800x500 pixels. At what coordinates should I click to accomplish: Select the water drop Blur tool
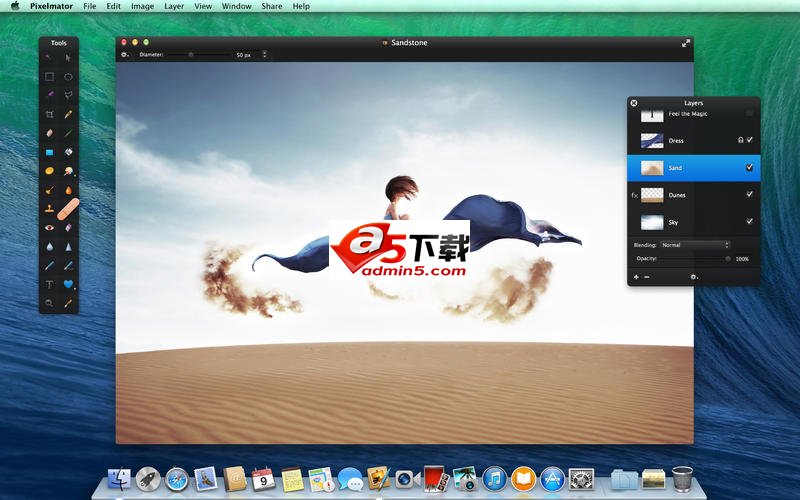(x=49, y=247)
